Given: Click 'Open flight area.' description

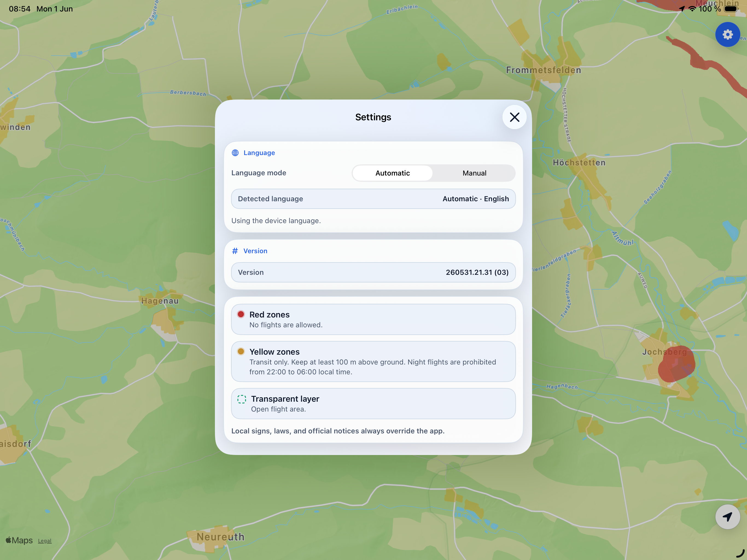Looking at the screenshot, I should click(x=278, y=409).
